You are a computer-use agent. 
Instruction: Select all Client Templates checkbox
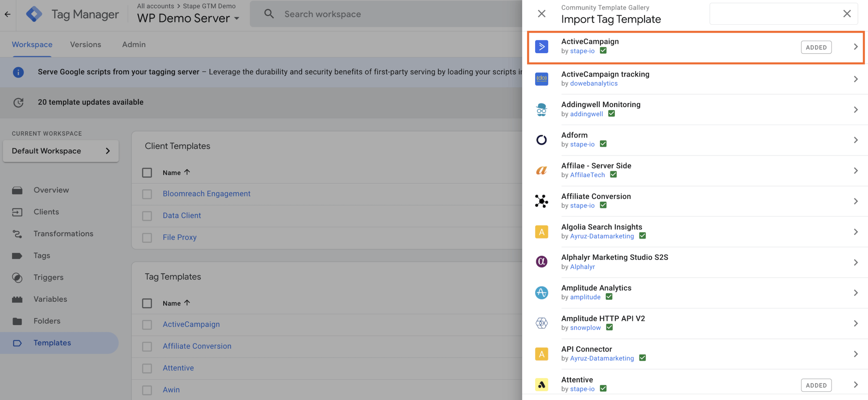pyautogui.click(x=147, y=173)
